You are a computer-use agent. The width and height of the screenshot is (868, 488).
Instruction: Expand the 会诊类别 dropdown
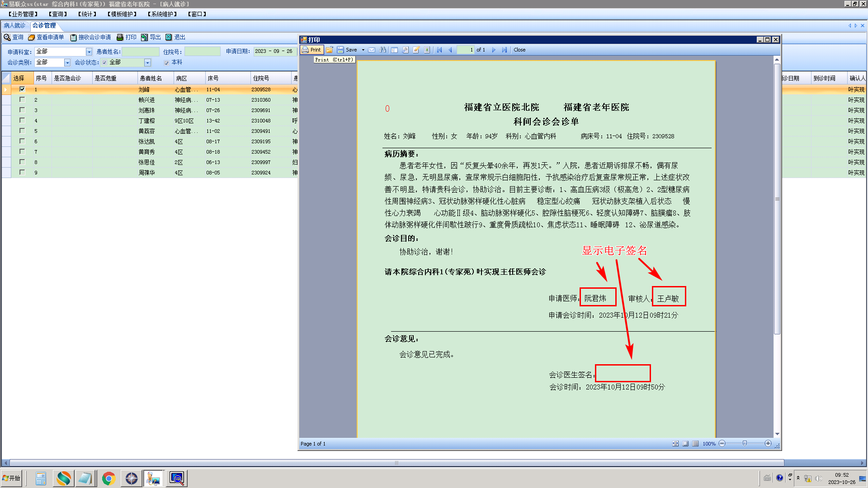click(x=67, y=63)
